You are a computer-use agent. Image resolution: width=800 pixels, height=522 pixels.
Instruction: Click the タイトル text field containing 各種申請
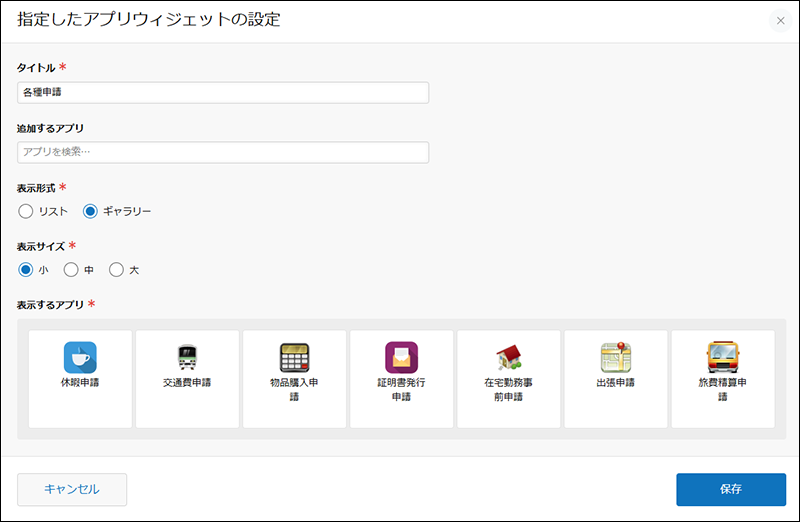pos(223,93)
